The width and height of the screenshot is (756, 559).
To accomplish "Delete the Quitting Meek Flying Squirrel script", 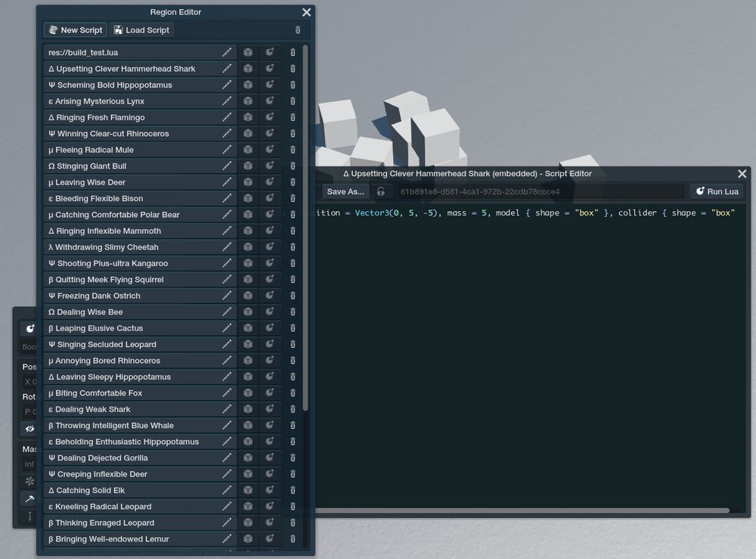I will pyautogui.click(x=293, y=279).
